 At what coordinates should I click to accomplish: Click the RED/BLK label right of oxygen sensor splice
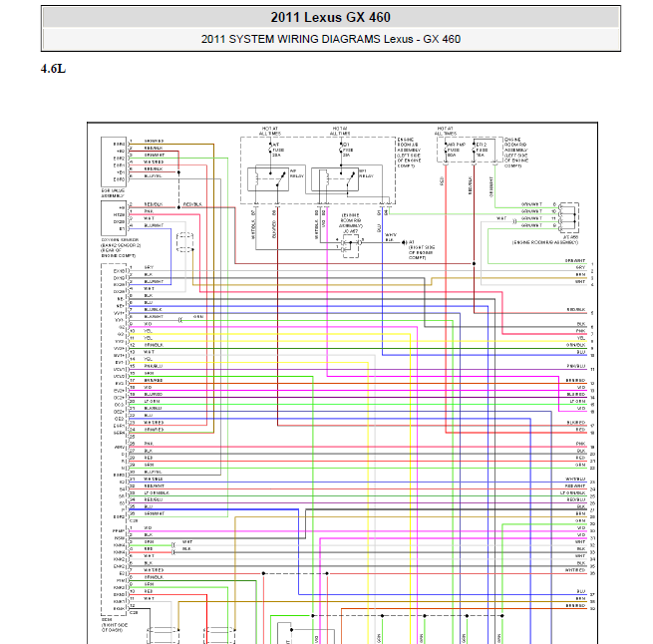[192, 204]
